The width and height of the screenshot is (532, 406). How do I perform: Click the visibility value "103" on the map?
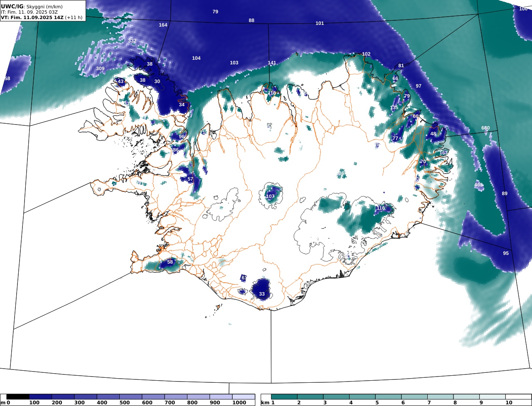234,63
